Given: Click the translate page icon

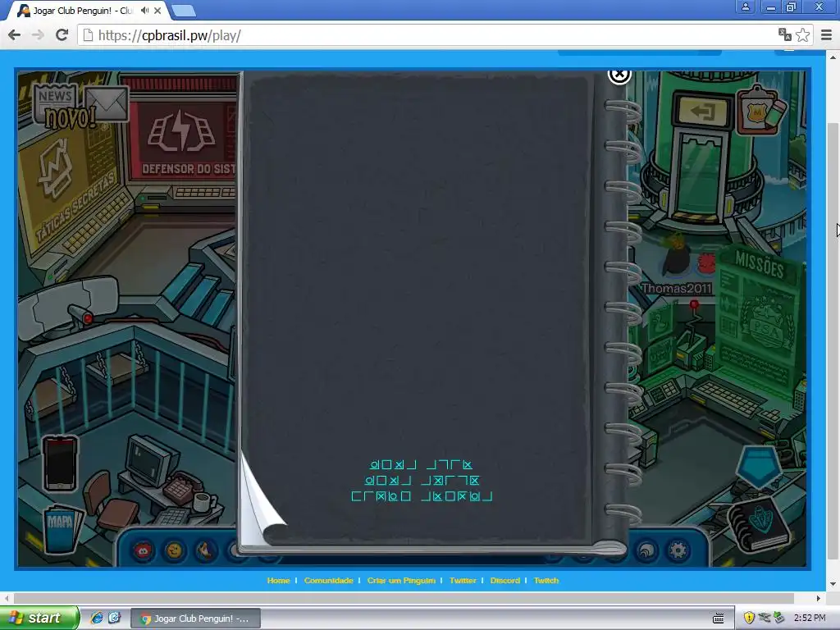Looking at the screenshot, I should tap(785, 34).
